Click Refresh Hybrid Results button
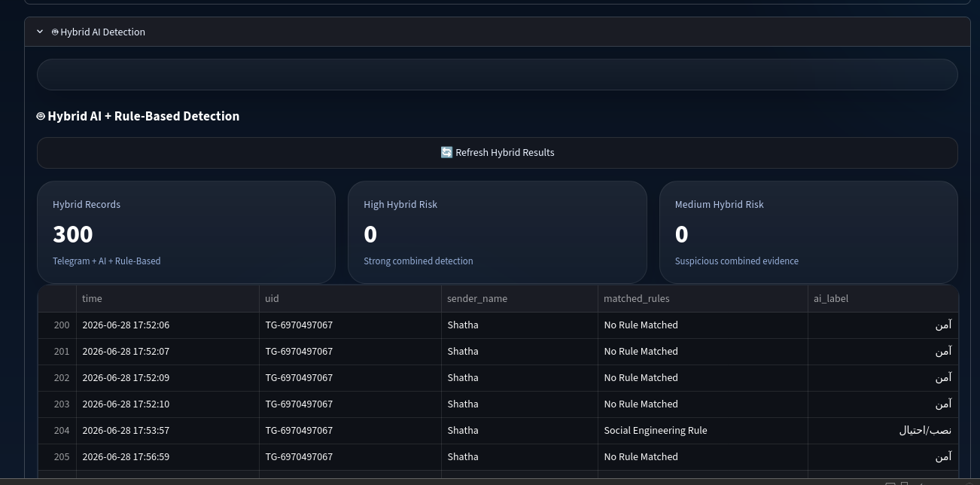Image resolution: width=980 pixels, height=485 pixels. click(x=497, y=153)
